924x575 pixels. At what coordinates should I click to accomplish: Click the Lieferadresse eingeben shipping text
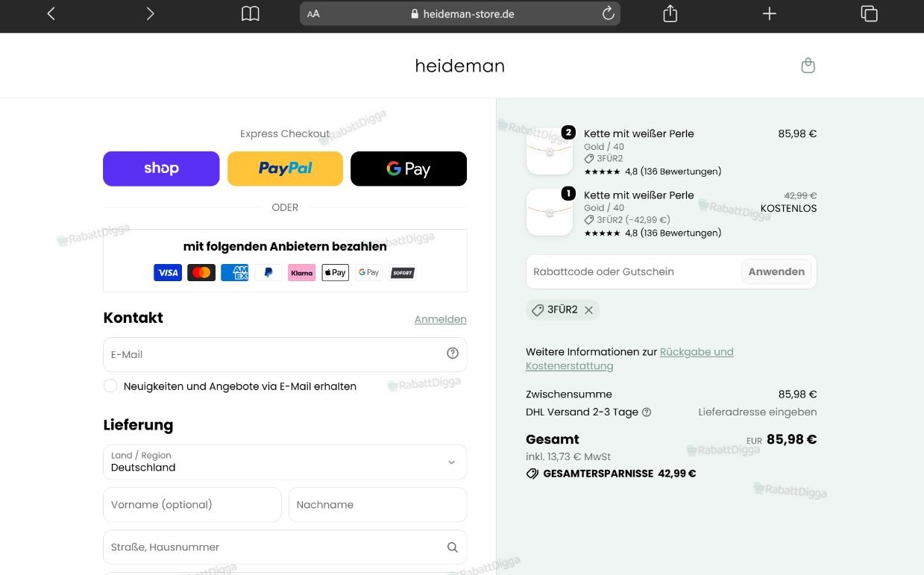[x=758, y=412]
